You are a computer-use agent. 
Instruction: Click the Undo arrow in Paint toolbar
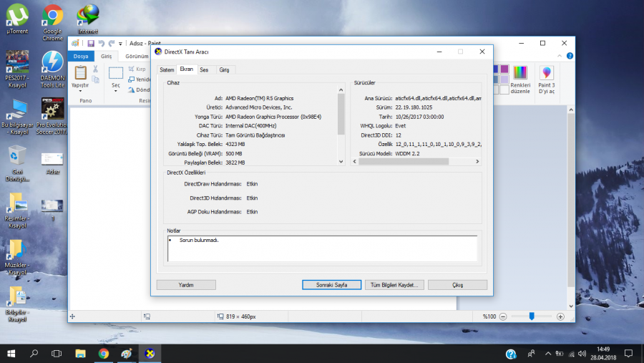[x=102, y=43]
